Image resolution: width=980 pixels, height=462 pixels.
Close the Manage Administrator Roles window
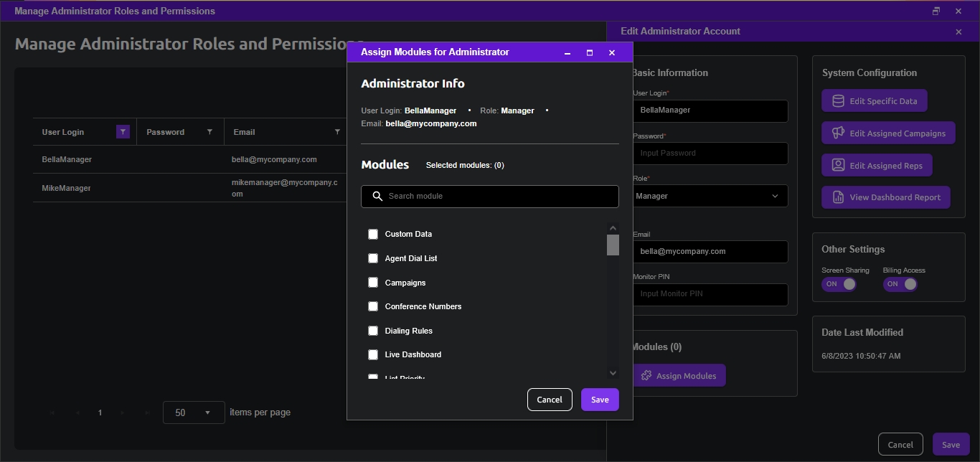click(958, 11)
